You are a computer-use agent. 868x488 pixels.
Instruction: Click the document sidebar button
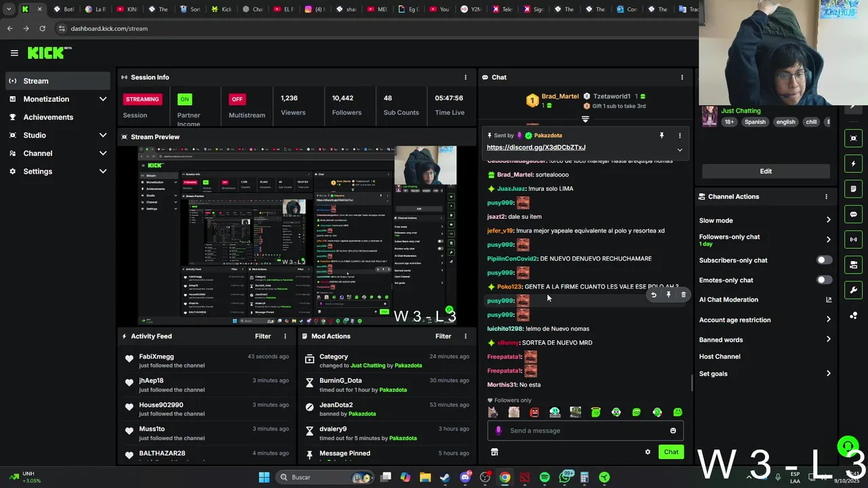pos(853,188)
